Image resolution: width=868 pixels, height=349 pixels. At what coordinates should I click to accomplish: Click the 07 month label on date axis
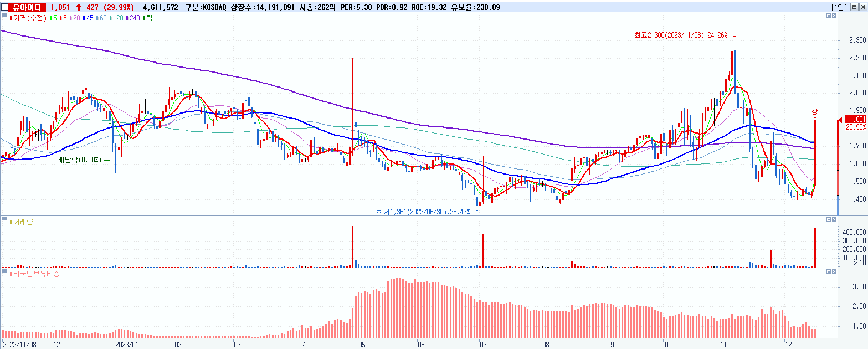[x=484, y=344]
